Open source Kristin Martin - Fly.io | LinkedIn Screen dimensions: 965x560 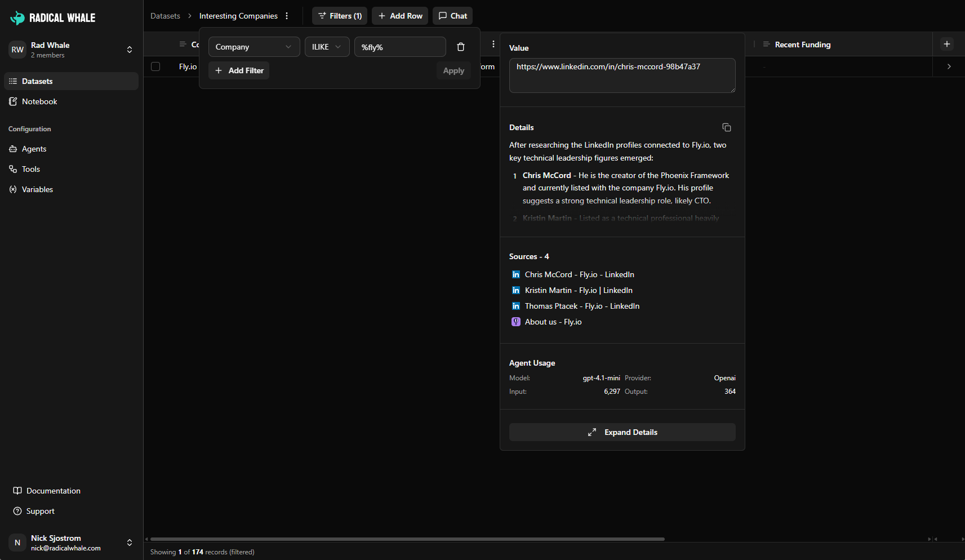click(x=579, y=290)
